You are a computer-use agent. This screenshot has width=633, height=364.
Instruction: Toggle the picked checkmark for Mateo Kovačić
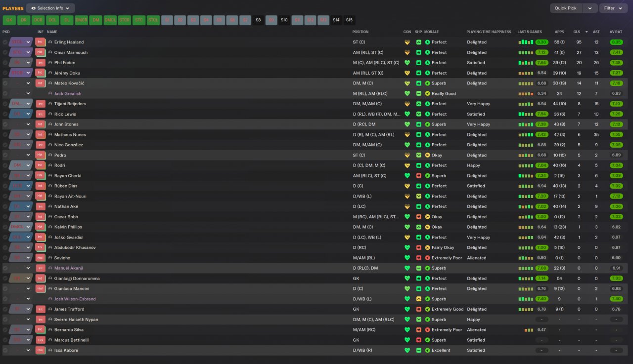tap(5, 83)
